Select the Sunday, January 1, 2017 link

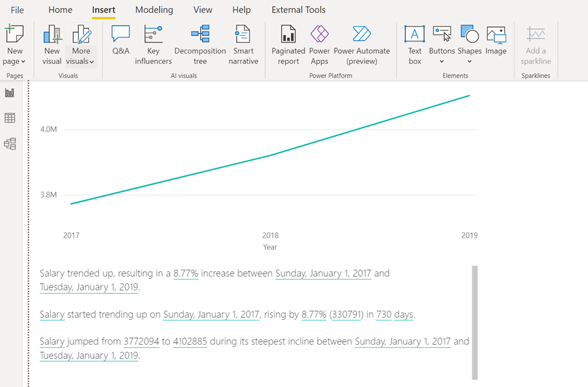click(x=324, y=273)
